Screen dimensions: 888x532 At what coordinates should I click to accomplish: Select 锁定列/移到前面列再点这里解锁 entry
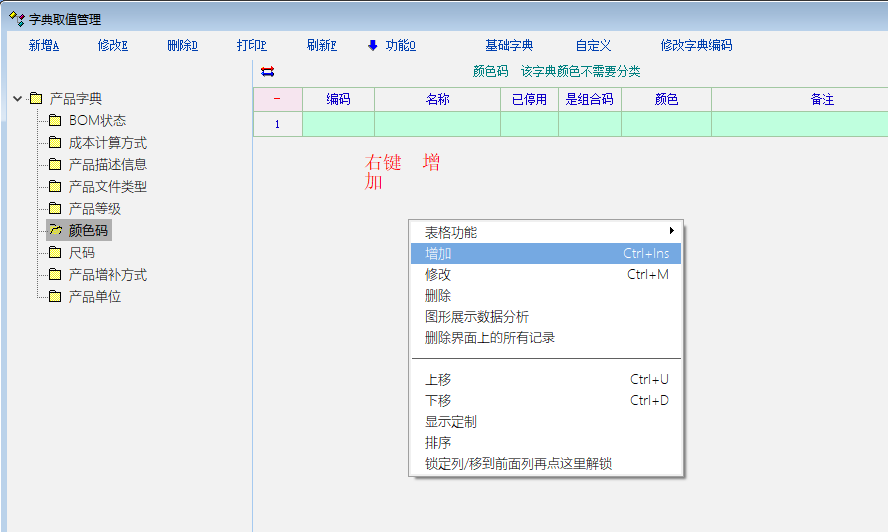click(x=546, y=463)
